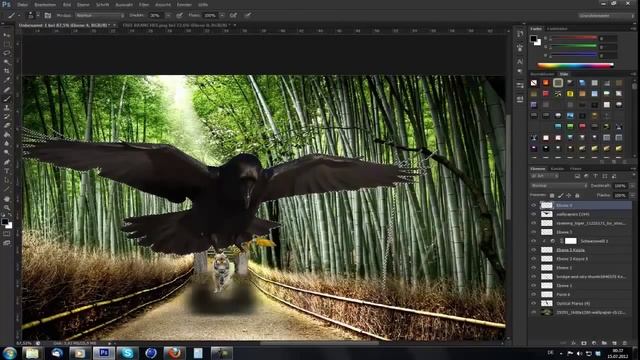Select the Rectangular Marquee tool
Viewport: 640px width, 360px height.
coord(7,44)
